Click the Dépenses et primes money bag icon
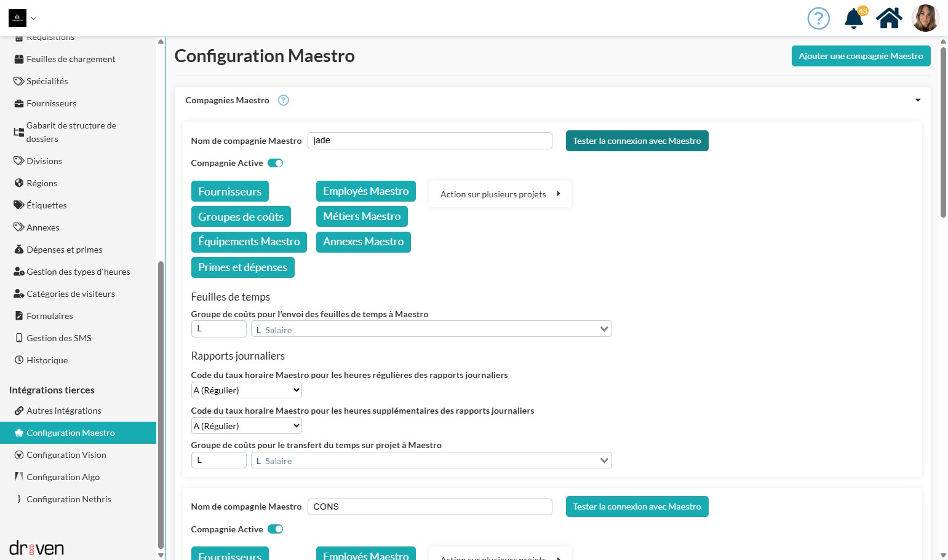This screenshot has height=560, width=948. click(x=19, y=250)
